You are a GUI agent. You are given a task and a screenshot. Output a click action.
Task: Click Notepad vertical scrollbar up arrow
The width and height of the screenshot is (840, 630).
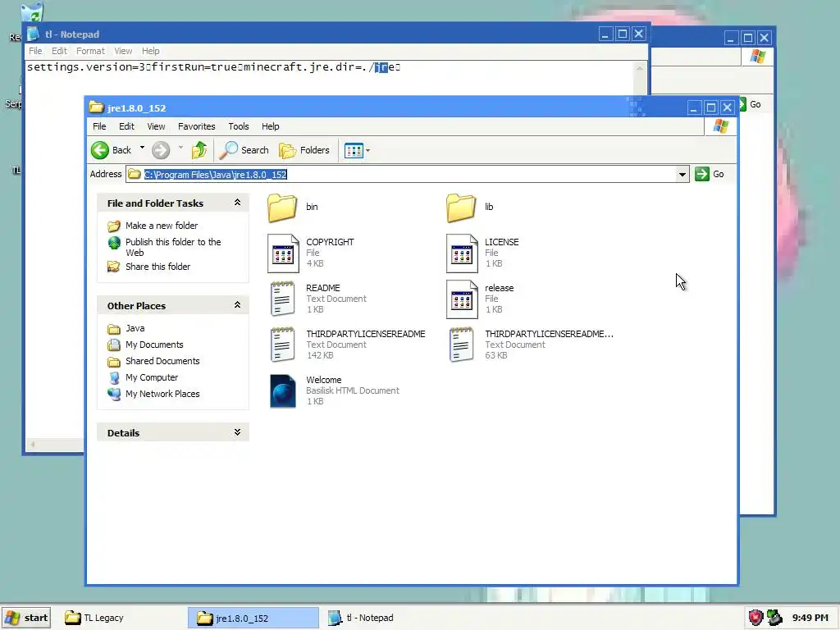tap(640, 68)
